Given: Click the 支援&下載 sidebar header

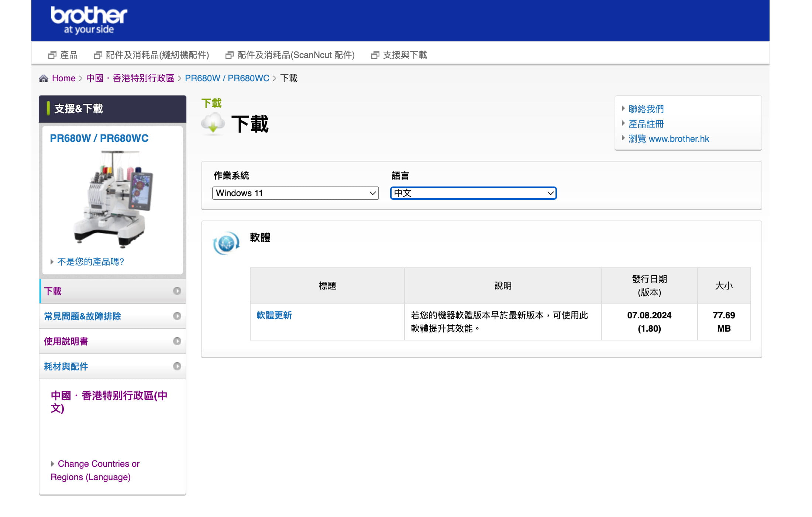Looking at the screenshot, I should point(113,109).
